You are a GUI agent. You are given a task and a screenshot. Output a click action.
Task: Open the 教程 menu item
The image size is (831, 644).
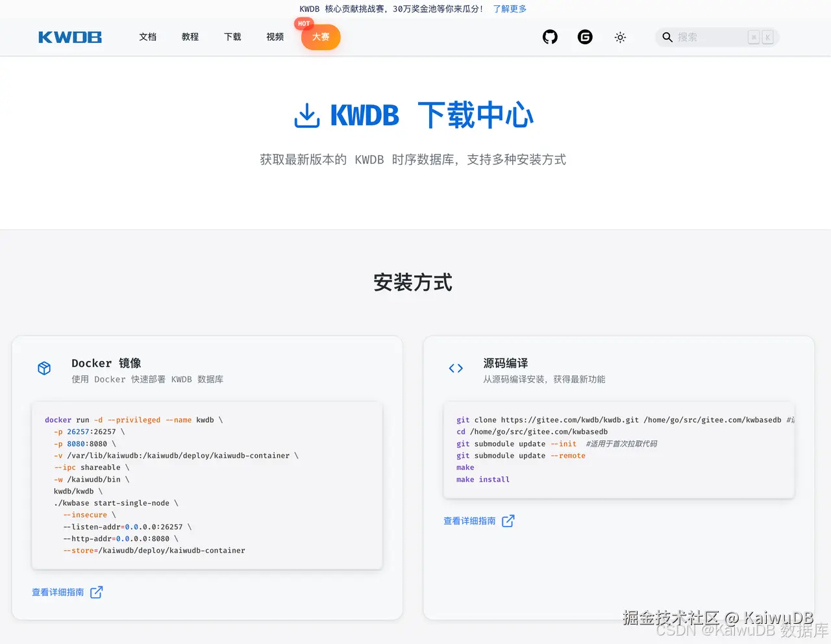click(x=190, y=37)
